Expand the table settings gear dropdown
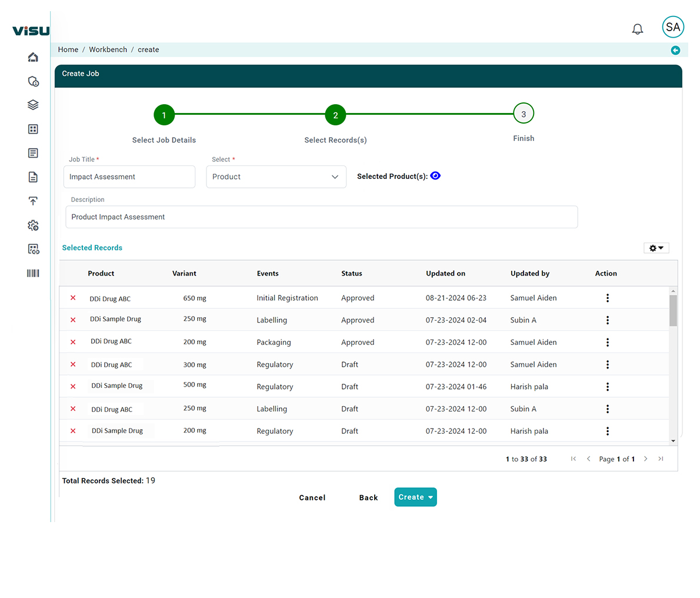The height and width of the screenshot is (598, 700). (x=656, y=248)
